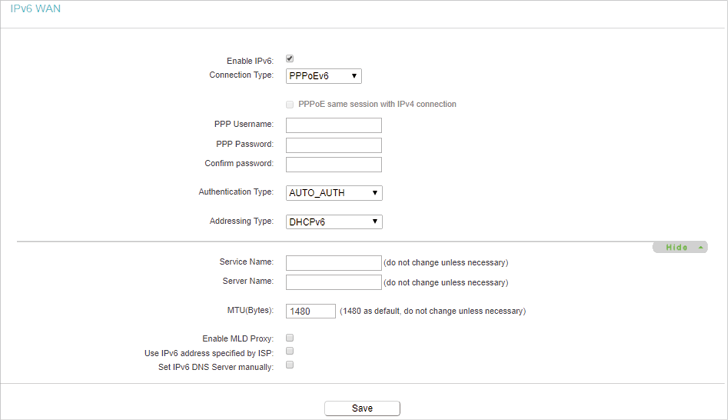
Task: Tick Set IPv6 DNS Server manually
Action: tap(290, 365)
